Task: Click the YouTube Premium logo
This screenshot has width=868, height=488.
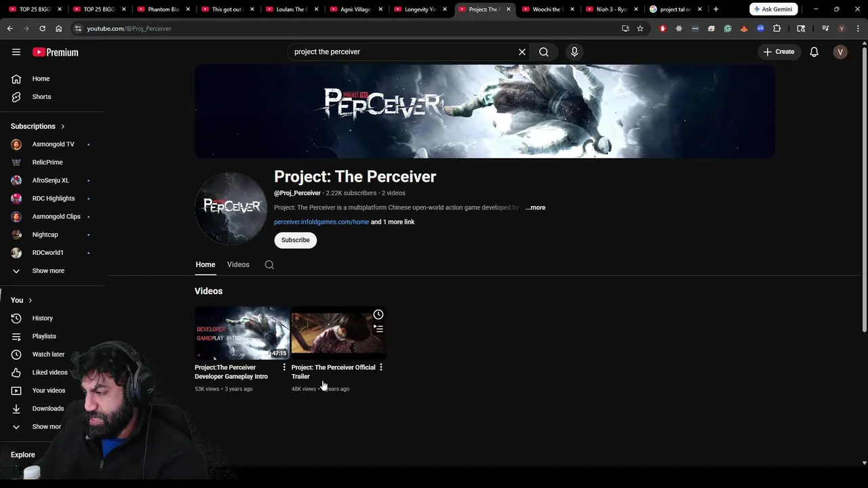Action: pyautogui.click(x=56, y=52)
